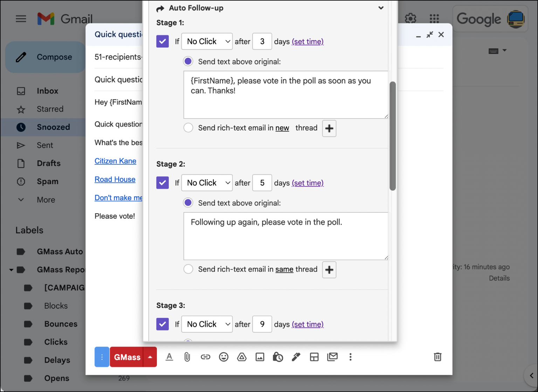Open the Gmail settings gear
The image size is (538, 392).
tap(410, 19)
